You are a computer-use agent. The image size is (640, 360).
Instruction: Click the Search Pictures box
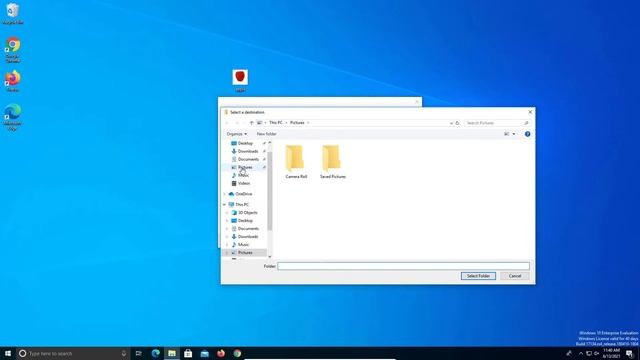pyautogui.click(x=493, y=123)
